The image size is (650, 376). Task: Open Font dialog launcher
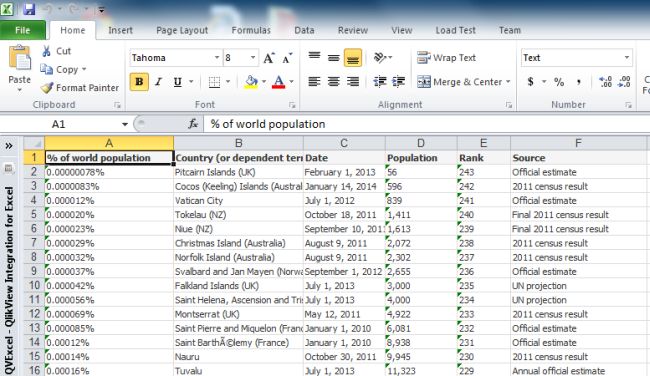pos(292,105)
